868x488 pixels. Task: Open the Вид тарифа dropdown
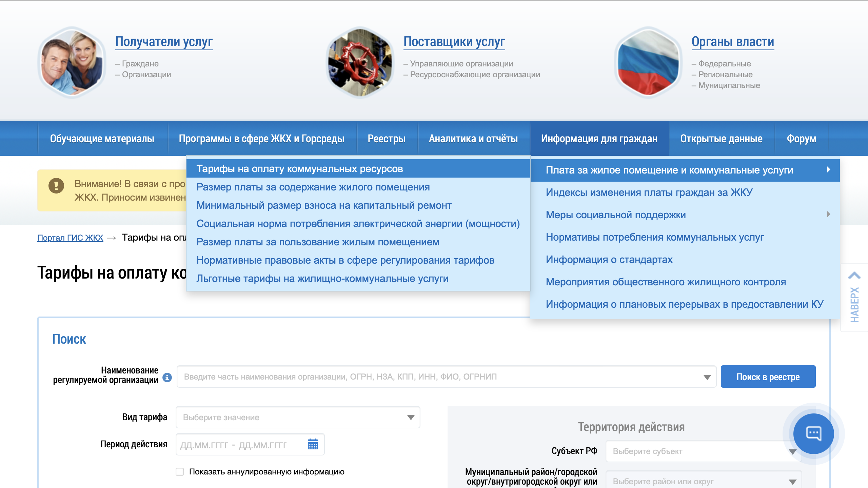tap(298, 417)
